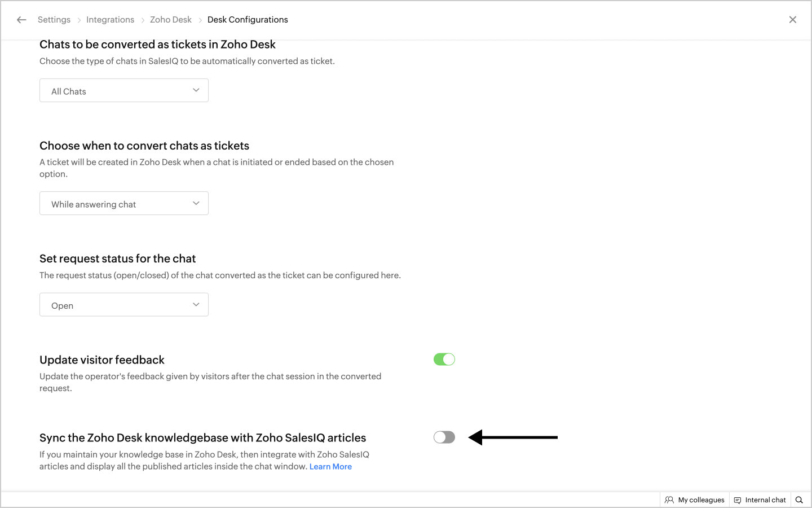The image size is (812, 508).
Task: Enable Sync Zoho Desk knowledgebase toggle
Action: (x=444, y=437)
